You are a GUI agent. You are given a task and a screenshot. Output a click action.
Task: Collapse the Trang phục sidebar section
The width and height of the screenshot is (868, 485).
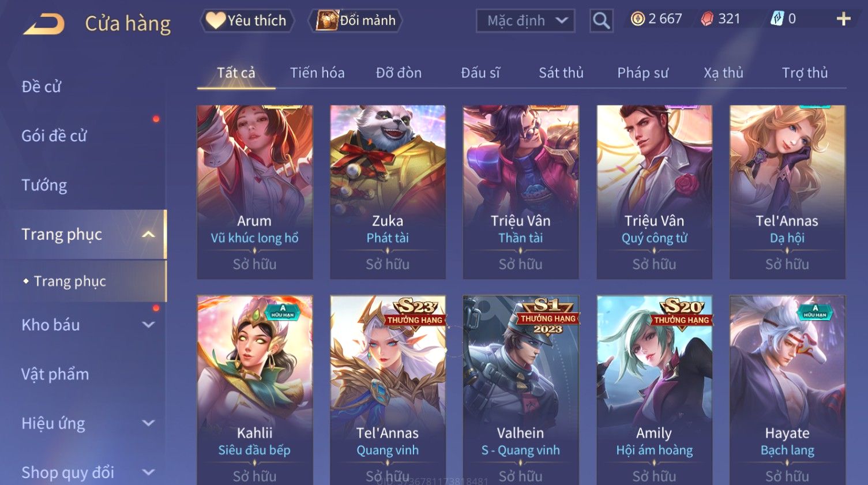tap(148, 234)
